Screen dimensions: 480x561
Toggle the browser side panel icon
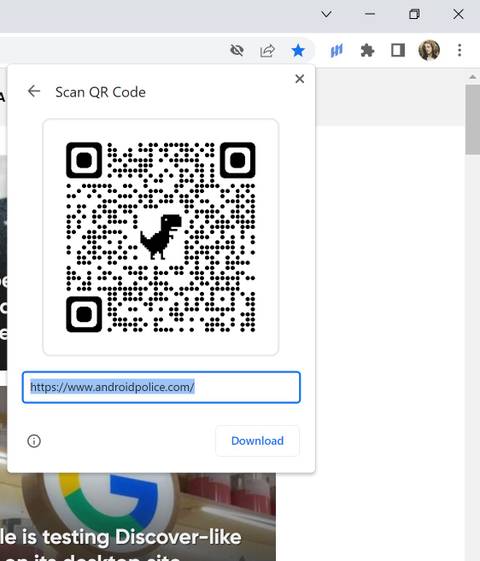coord(398,50)
